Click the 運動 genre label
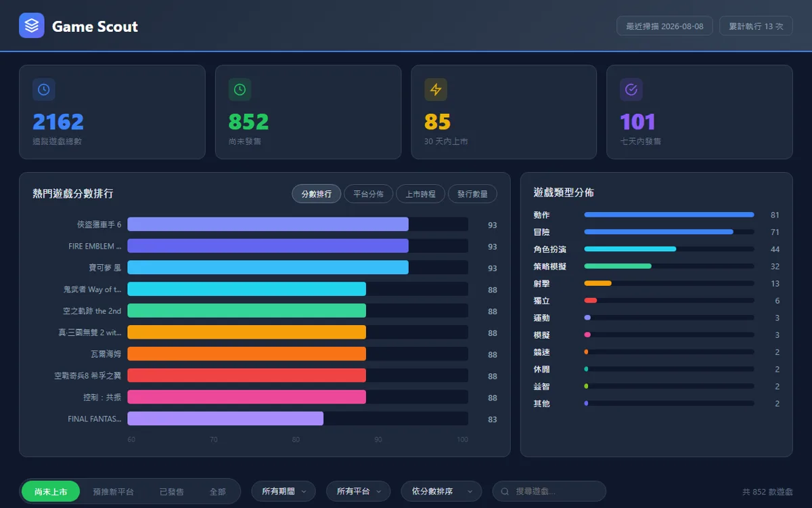 pos(541,318)
